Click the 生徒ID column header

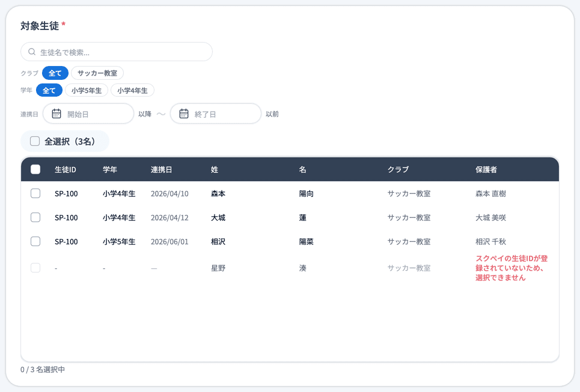coord(66,169)
